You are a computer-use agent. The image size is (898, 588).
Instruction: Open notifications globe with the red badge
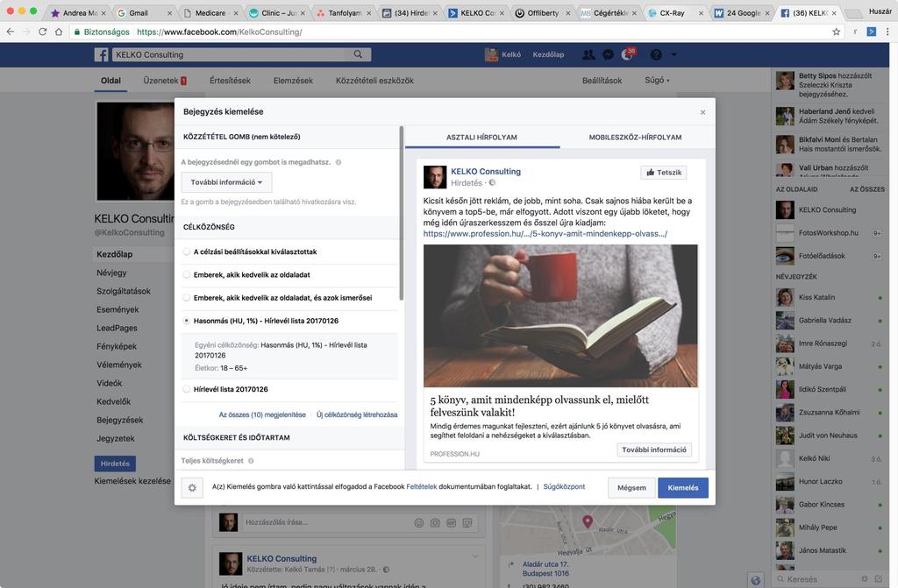click(628, 54)
